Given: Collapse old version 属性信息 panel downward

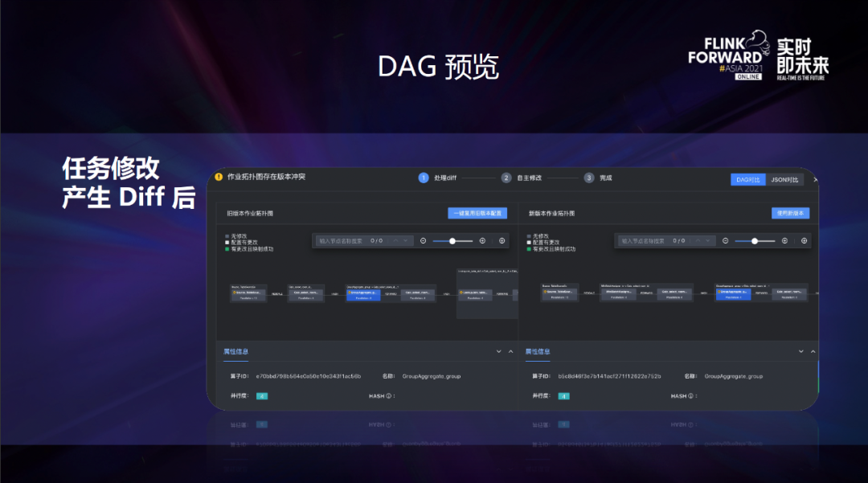Looking at the screenshot, I should [x=499, y=351].
